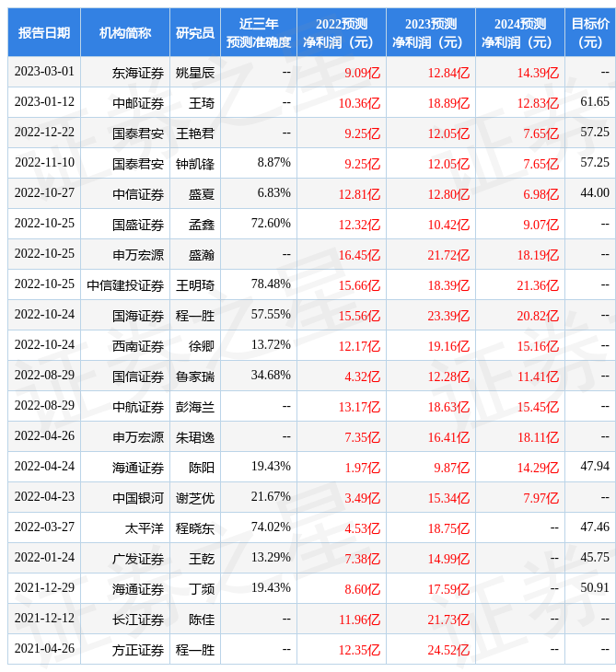Select the 21.36亿 profit value
The width and height of the screenshot is (616, 672).
click(538, 286)
